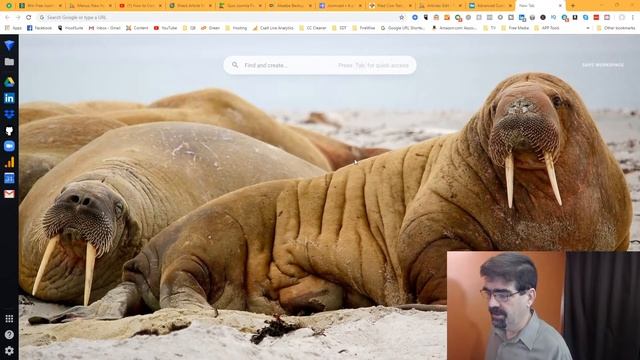Open settings gear in sidebar
Viewport: 640px width, 360px height.
(x=9, y=351)
